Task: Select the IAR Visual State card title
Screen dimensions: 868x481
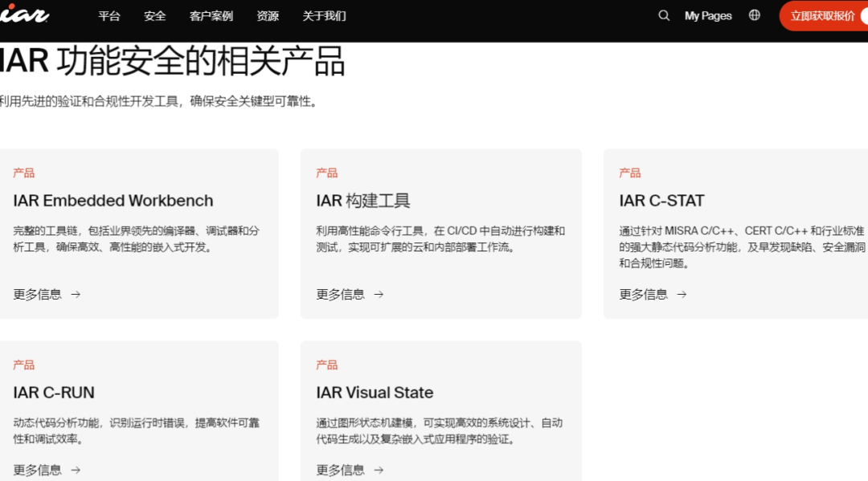Action: 375,393
